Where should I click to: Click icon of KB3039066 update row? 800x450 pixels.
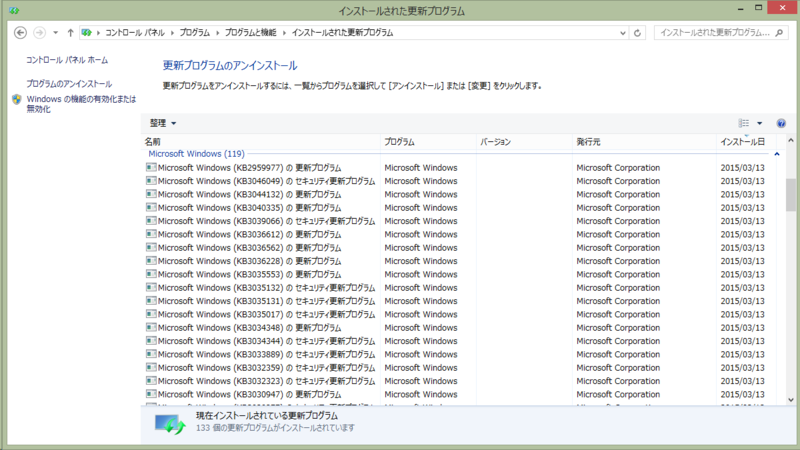(151, 220)
